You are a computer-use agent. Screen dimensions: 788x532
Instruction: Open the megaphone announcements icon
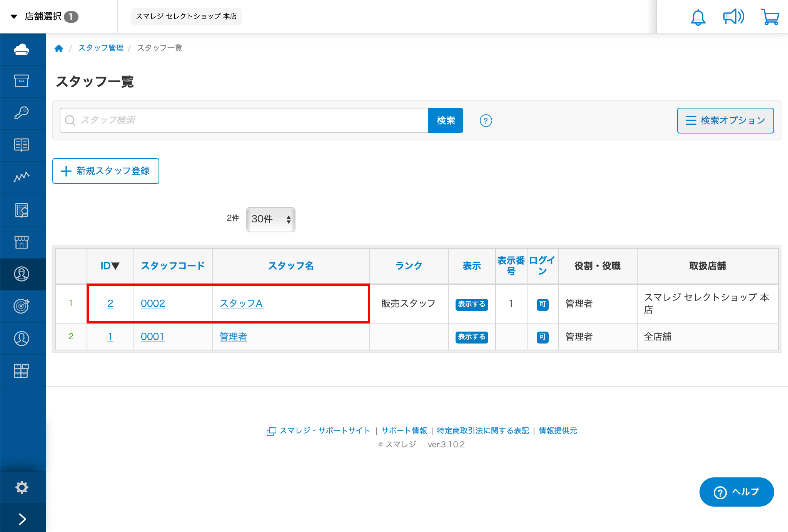734,17
